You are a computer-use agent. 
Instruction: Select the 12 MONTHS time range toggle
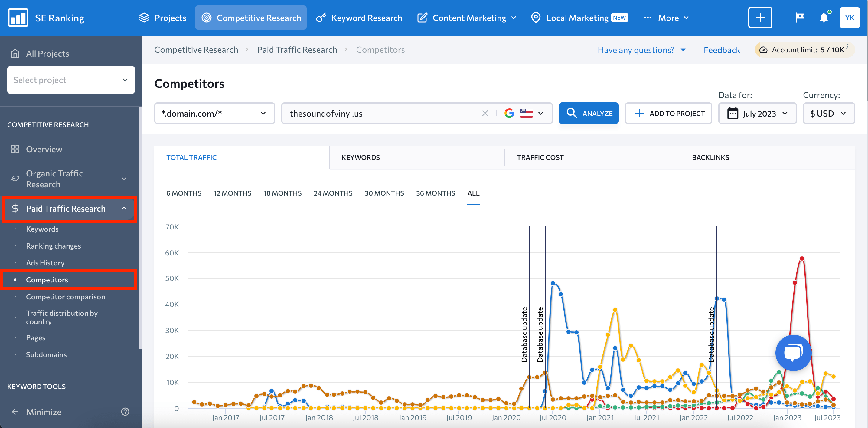click(x=232, y=193)
